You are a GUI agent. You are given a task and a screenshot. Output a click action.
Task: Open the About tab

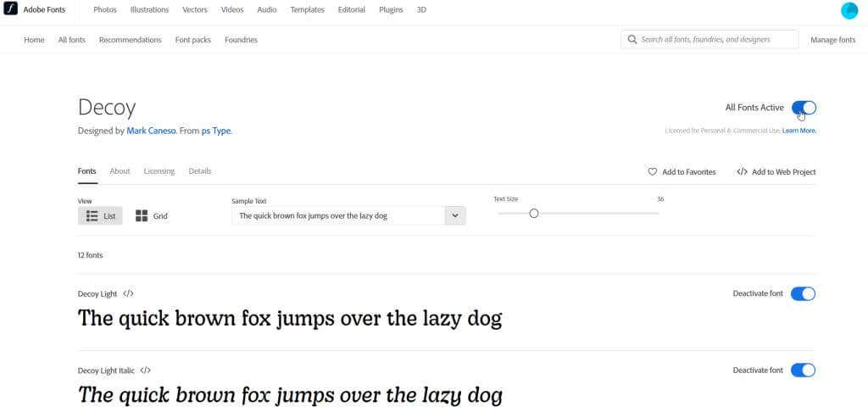[x=120, y=171]
